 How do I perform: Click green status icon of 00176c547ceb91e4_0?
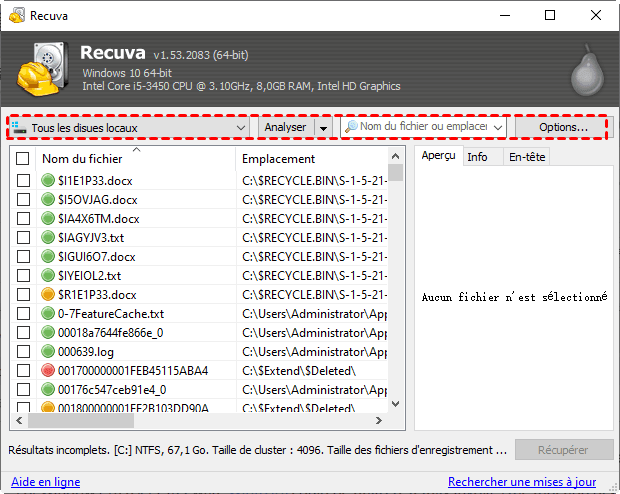pos(48,389)
